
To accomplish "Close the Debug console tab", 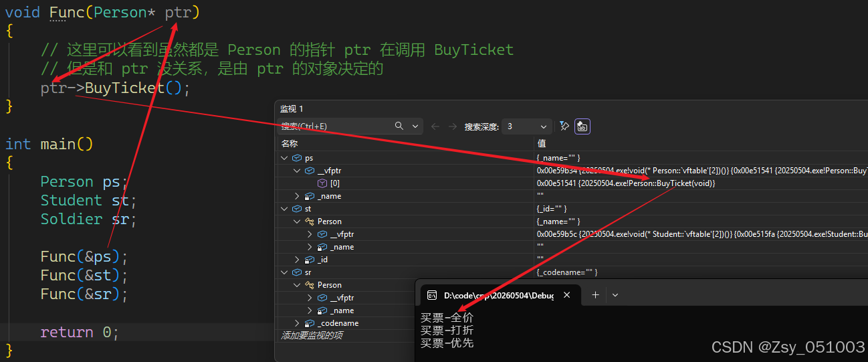I will coord(567,295).
